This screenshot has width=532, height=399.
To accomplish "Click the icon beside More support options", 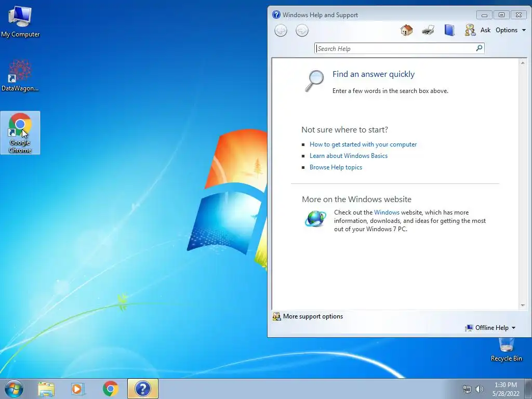I will [x=277, y=316].
